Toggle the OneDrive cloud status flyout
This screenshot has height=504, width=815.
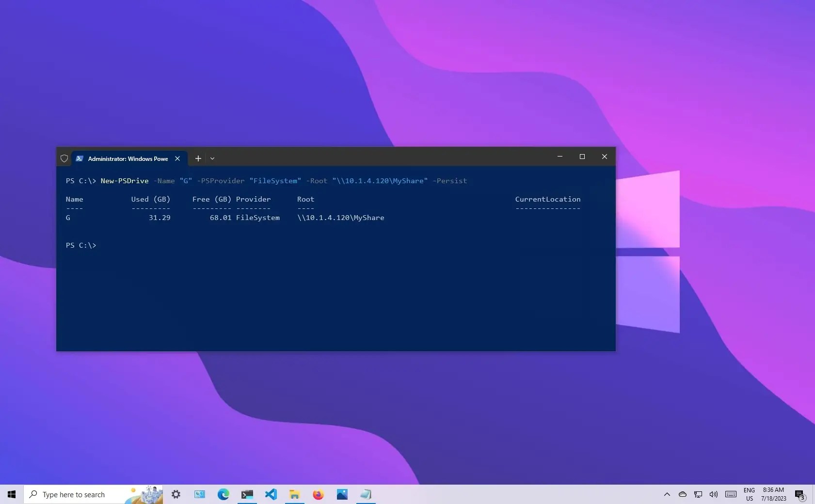tap(683, 495)
